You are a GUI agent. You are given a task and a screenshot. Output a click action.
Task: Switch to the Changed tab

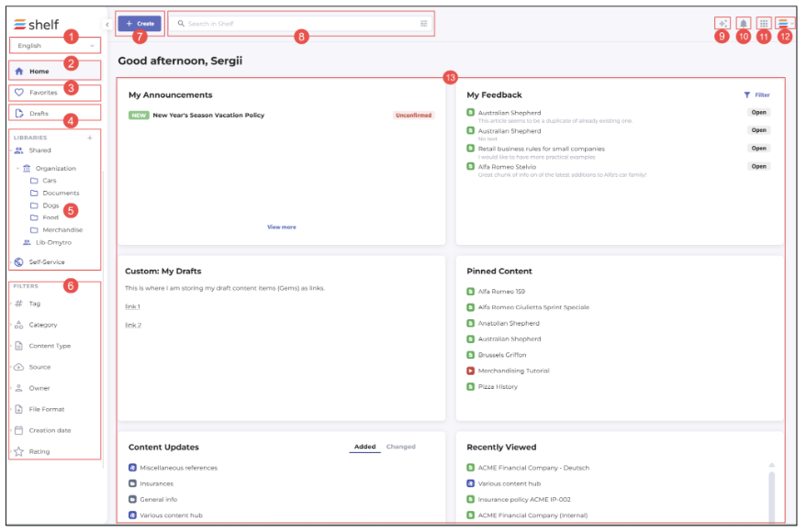pyautogui.click(x=401, y=447)
